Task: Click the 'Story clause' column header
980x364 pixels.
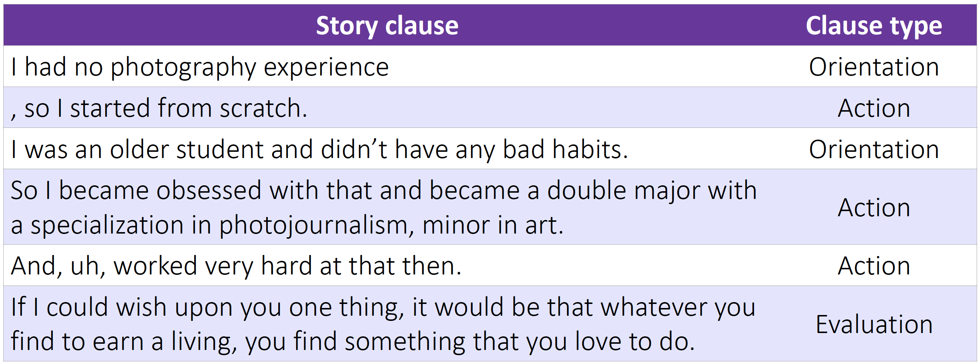Action: 387,25
